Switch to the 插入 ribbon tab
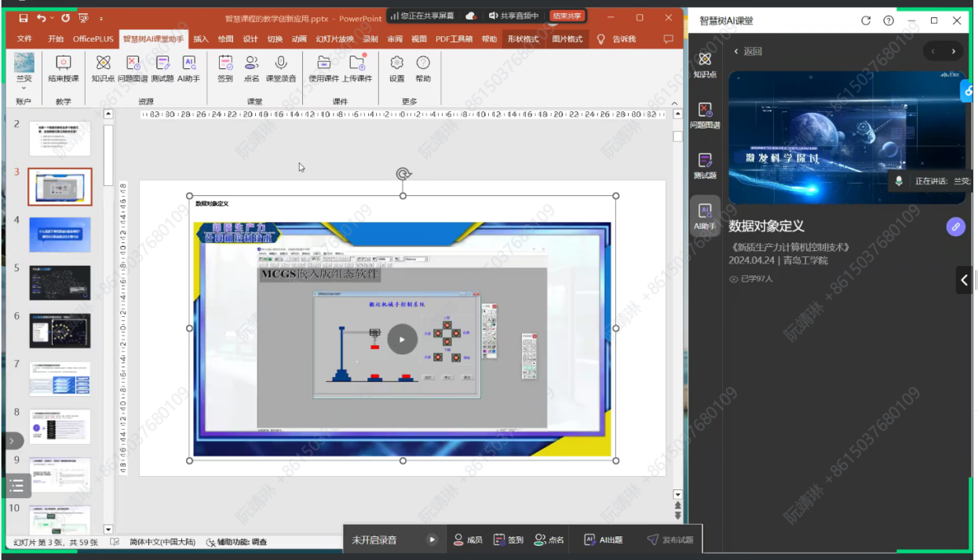Viewport: 978px width, 560px height. [201, 38]
